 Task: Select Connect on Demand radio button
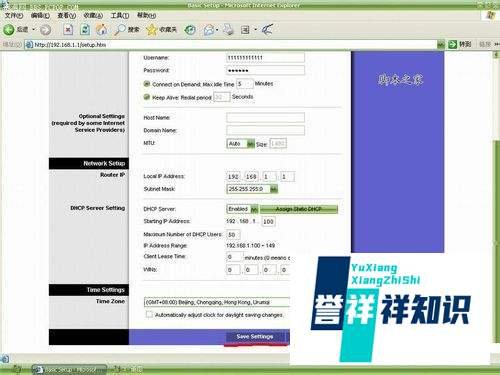[x=146, y=84]
